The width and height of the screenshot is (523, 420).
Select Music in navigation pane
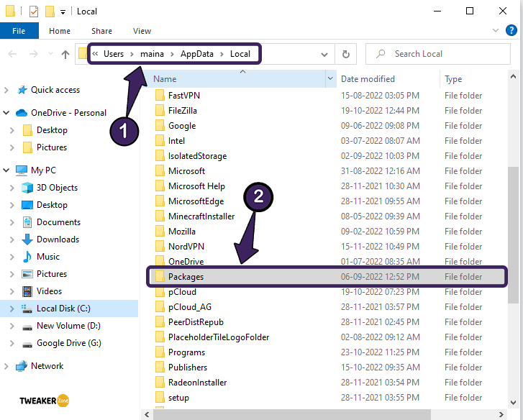click(x=48, y=257)
